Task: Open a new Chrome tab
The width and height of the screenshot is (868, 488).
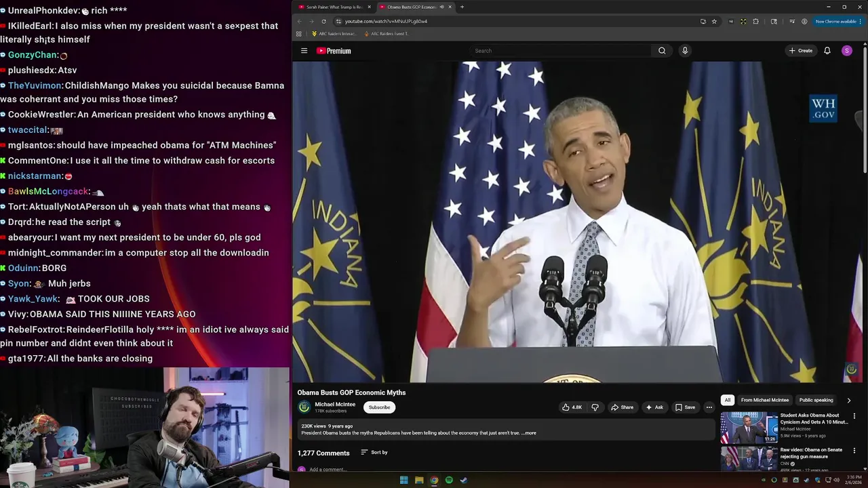Action: 462,7
